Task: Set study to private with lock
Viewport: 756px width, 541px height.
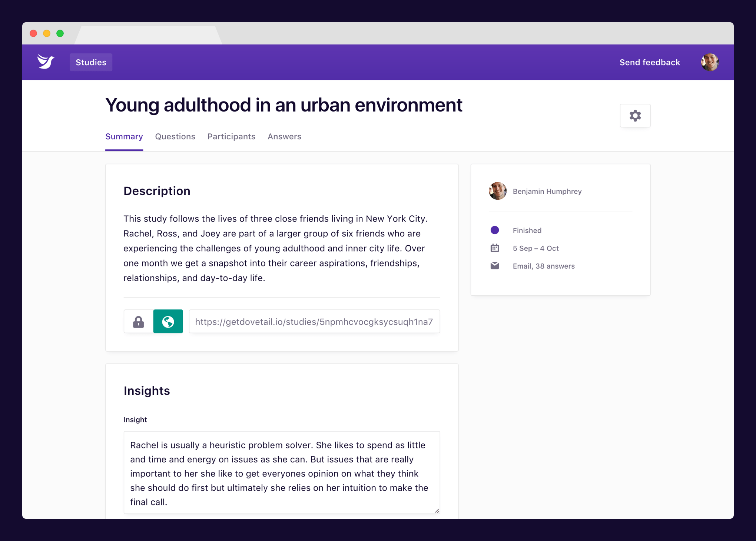Action: [139, 322]
